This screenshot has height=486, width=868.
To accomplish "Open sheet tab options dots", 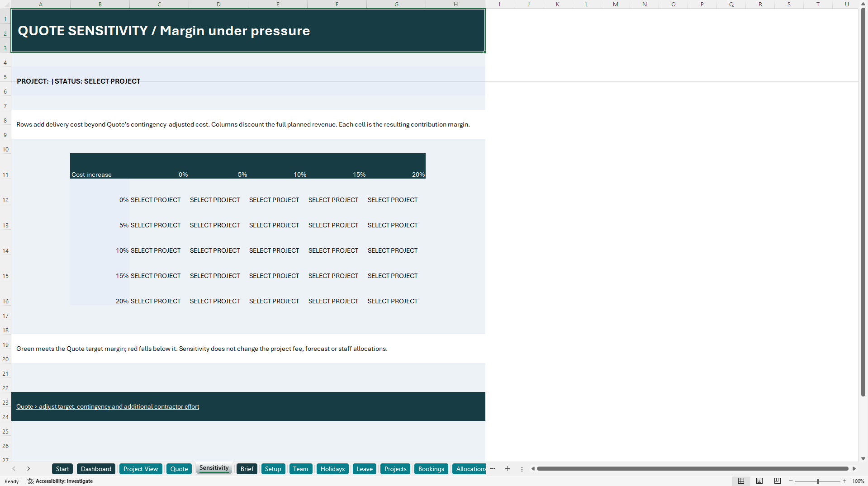I will click(522, 469).
